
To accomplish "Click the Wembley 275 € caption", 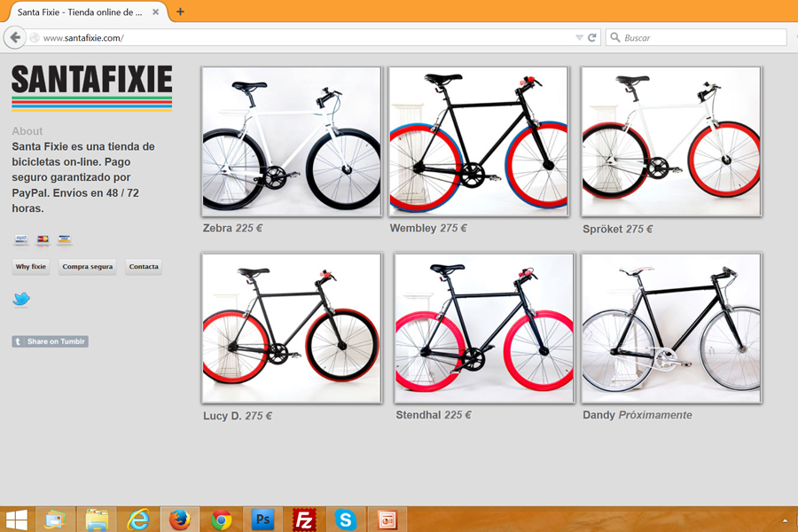I will [428, 228].
